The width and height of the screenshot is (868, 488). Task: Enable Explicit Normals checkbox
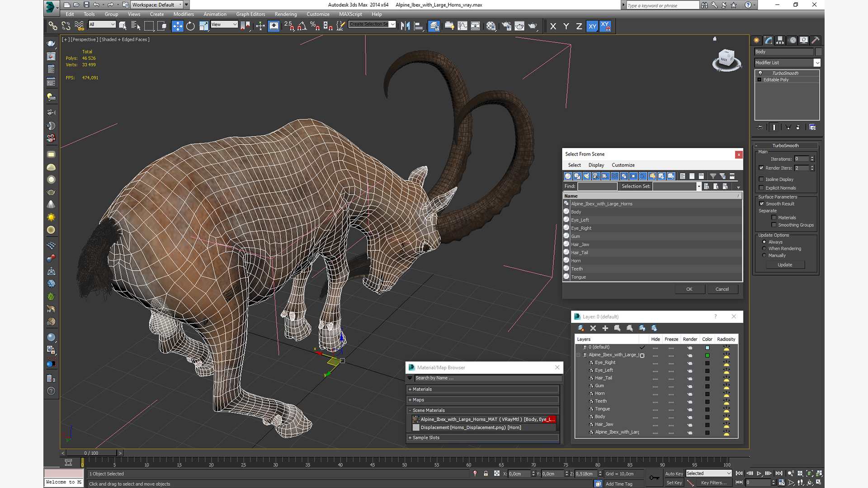[761, 188]
